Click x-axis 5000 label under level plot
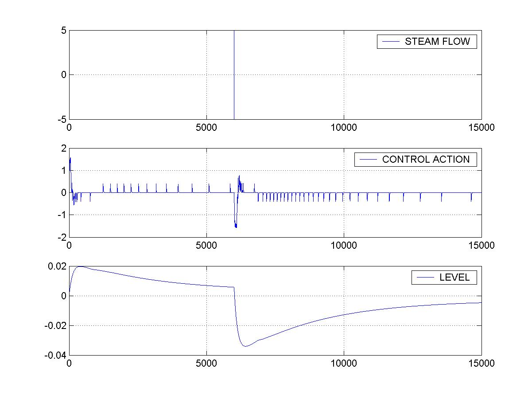This screenshot has width=532, height=399. [206, 363]
